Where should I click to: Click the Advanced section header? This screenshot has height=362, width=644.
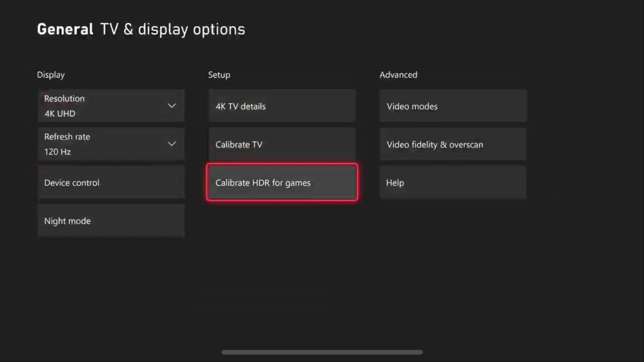click(x=398, y=75)
